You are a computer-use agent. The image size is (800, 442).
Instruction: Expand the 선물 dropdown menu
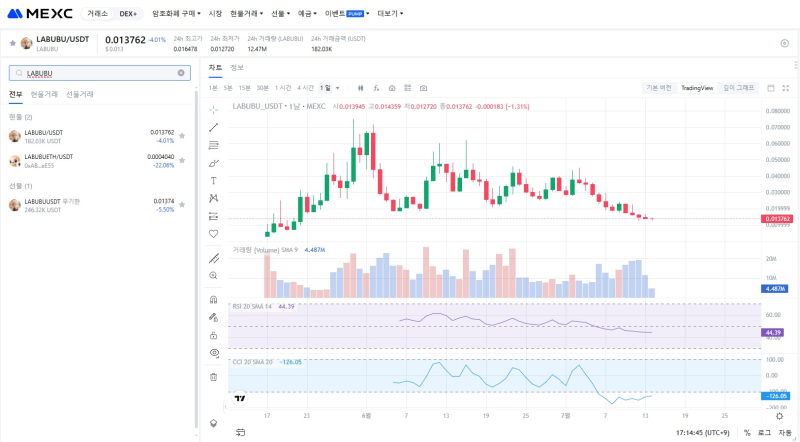coord(281,14)
